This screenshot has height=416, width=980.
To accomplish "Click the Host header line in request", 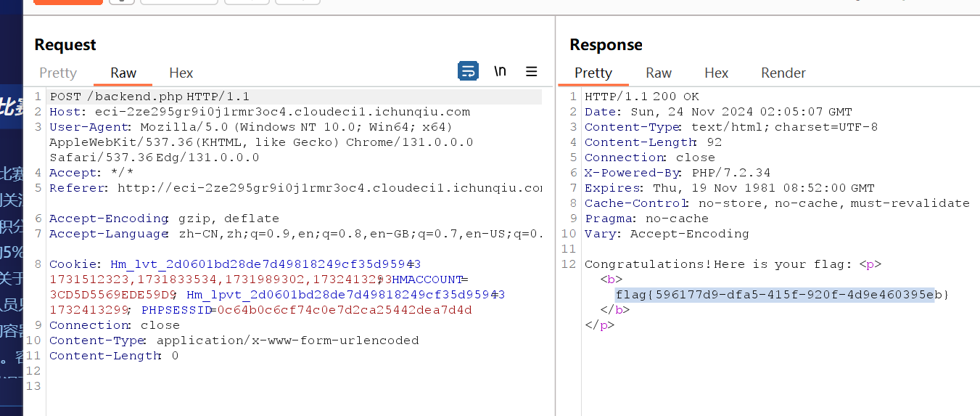I will (x=260, y=112).
